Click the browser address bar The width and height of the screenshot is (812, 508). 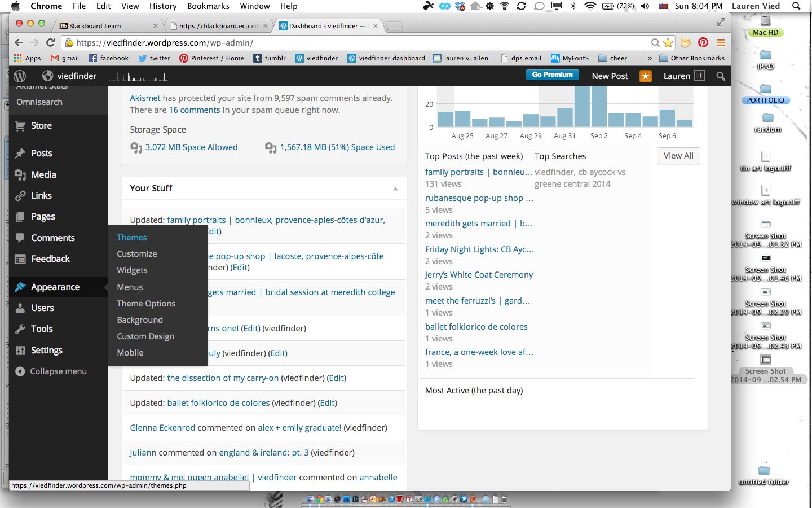pyautogui.click(x=361, y=43)
